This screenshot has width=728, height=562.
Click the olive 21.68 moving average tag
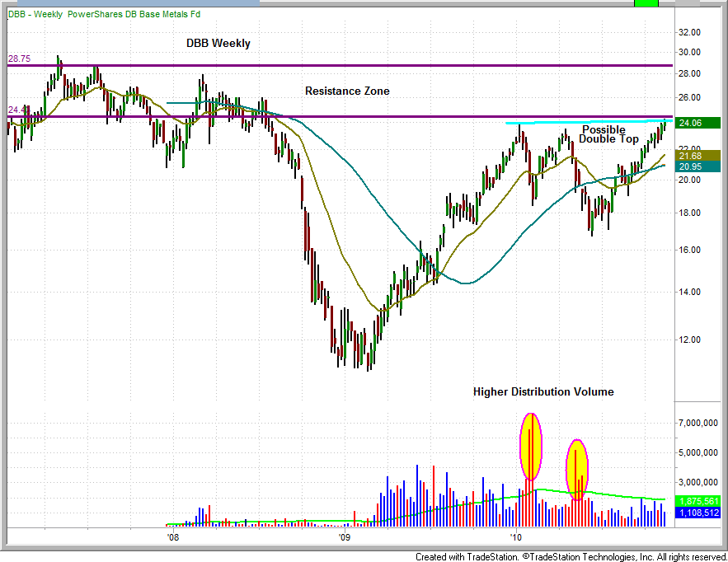(x=697, y=155)
